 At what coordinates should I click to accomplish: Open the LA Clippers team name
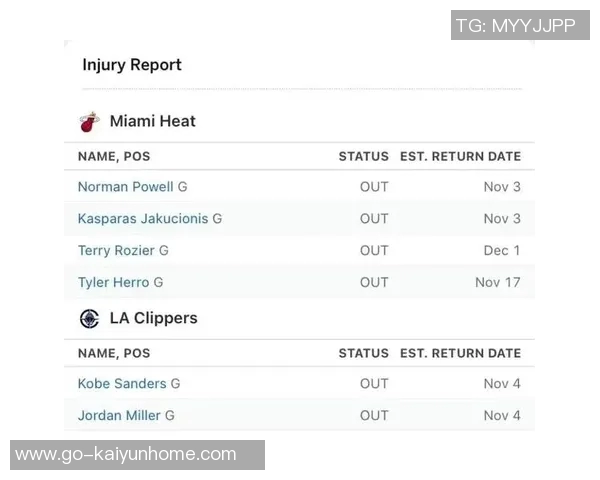(x=153, y=319)
